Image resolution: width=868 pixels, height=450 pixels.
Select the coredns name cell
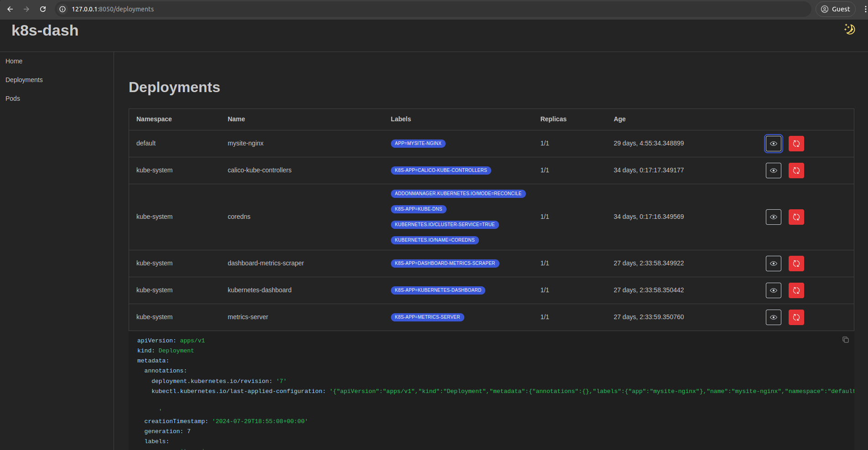click(239, 217)
